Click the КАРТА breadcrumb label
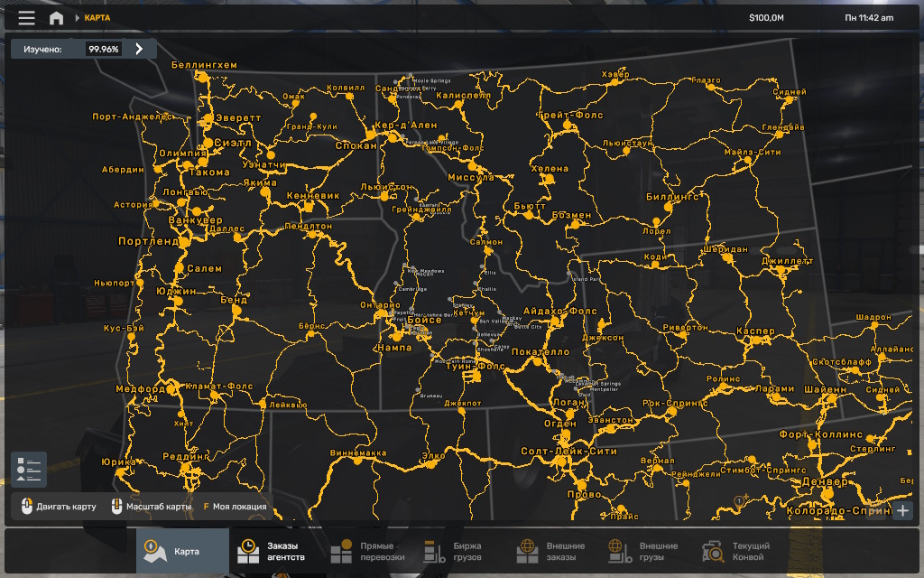This screenshot has height=578, width=924. [x=97, y=18]
